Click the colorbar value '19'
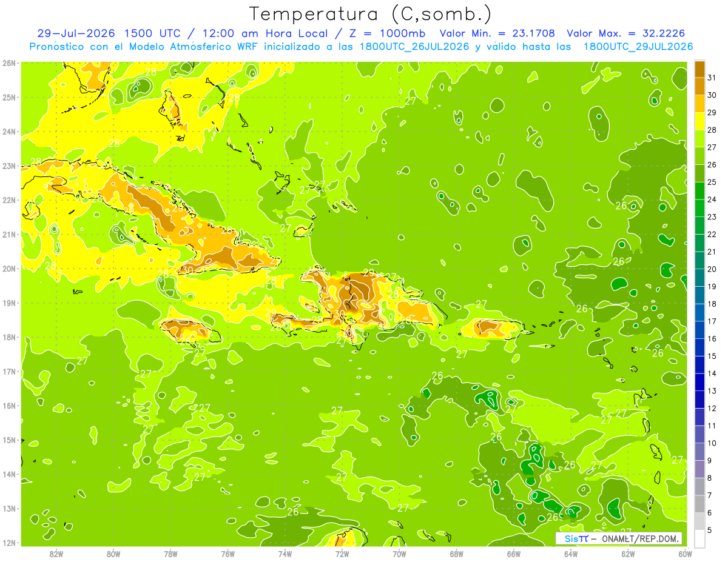This screenshot has width=728, height=562. point(712,286)
